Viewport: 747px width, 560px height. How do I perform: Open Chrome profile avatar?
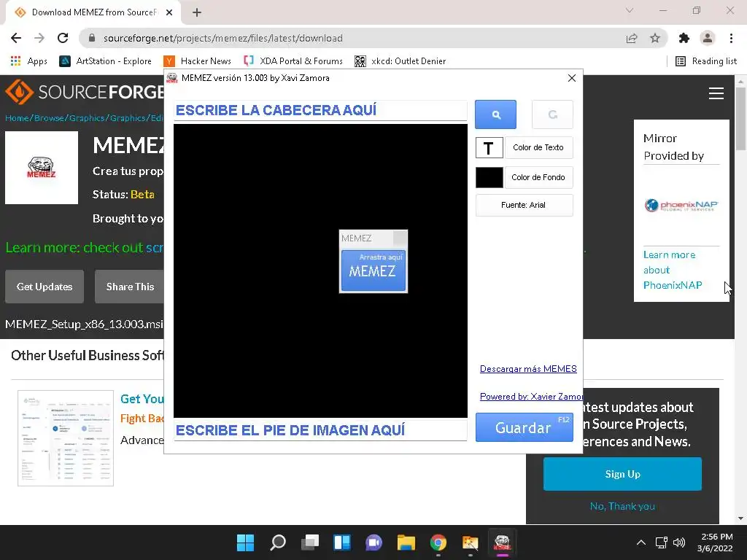[708, 38]
